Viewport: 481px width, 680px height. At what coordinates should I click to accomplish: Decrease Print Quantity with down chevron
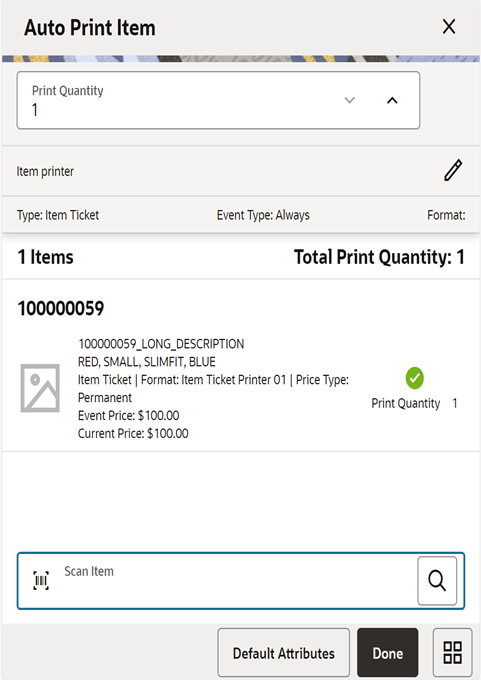(350, 100)
